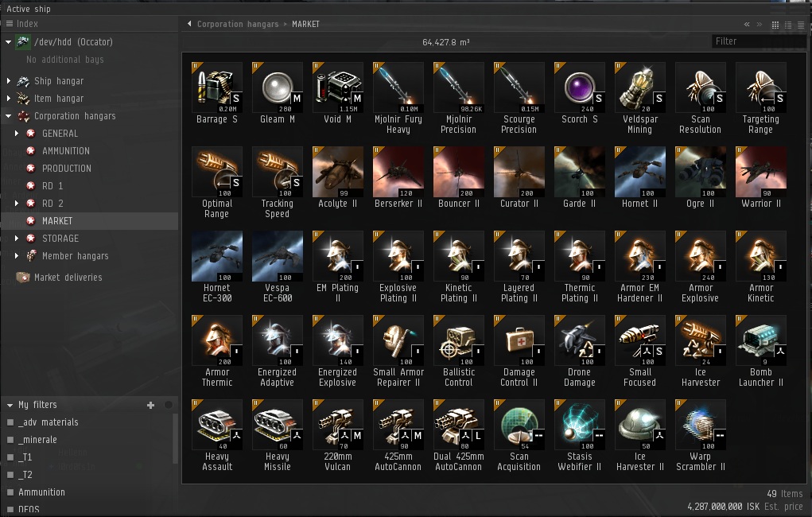Enable the _adv materials filter

[x=10, y=422]
